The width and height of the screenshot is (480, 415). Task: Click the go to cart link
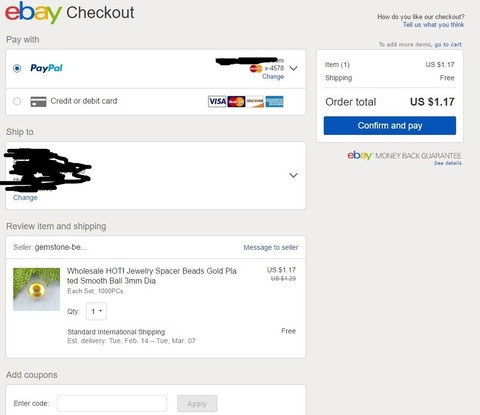coord(448,44)
